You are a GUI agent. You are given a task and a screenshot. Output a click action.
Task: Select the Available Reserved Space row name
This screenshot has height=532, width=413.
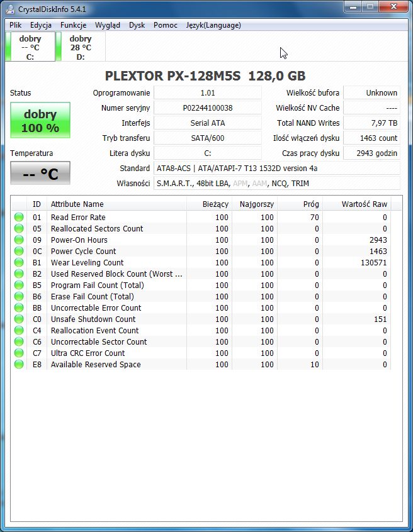(x=96, y=364)
